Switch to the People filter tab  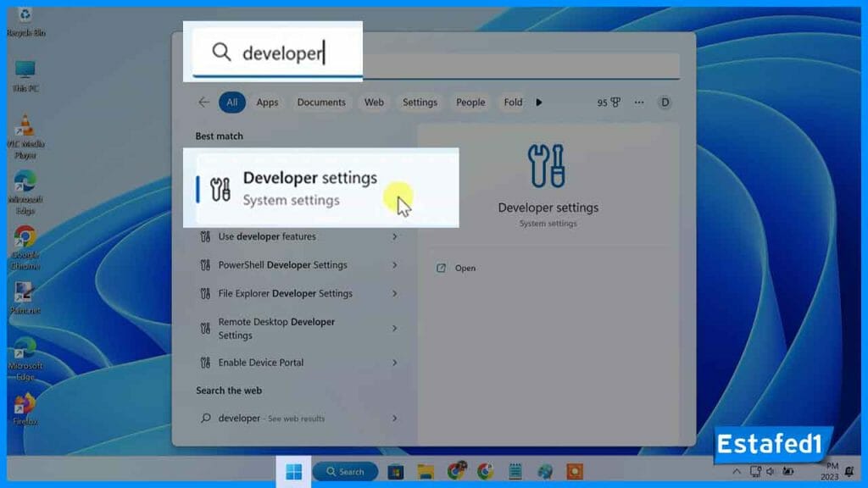(470, 103)
